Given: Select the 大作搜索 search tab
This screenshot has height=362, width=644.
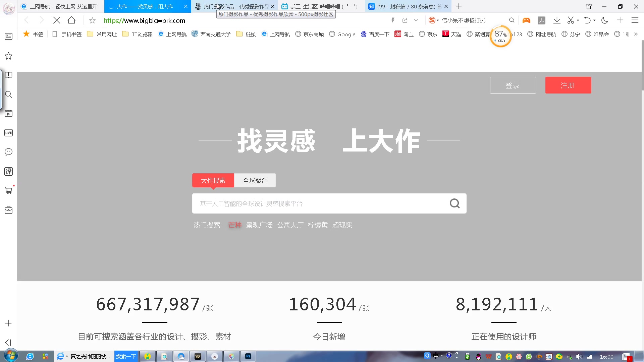Looking at the screenshot, I should click(213, 180).
